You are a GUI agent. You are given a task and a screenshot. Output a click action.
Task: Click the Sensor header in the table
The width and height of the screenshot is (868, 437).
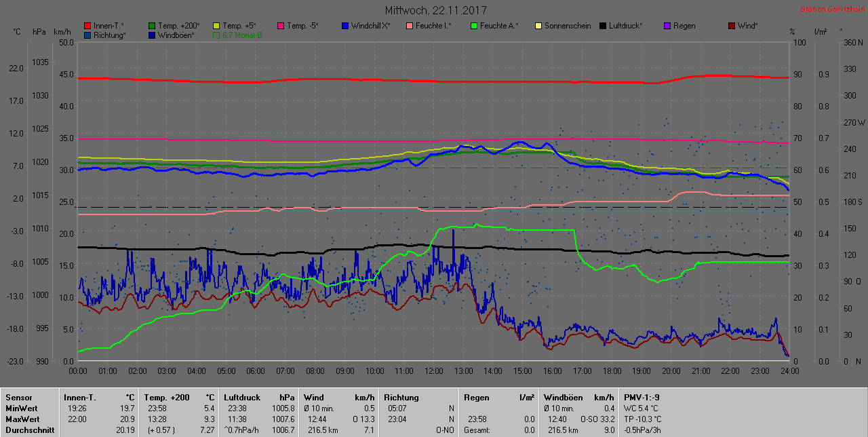pyautogui.click(x=18, y=398)
